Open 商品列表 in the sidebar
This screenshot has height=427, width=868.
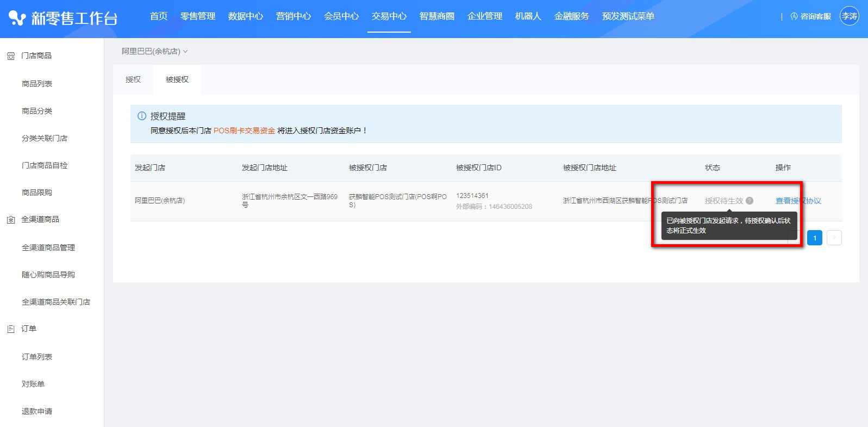[37, 84]
